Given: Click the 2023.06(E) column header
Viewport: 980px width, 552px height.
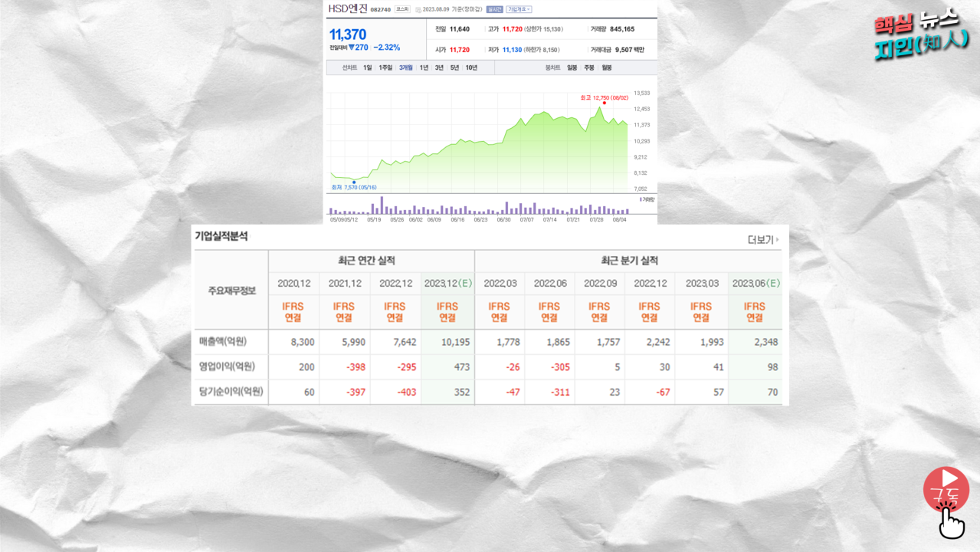Looking at the screenshot, I should click(755, 283).
